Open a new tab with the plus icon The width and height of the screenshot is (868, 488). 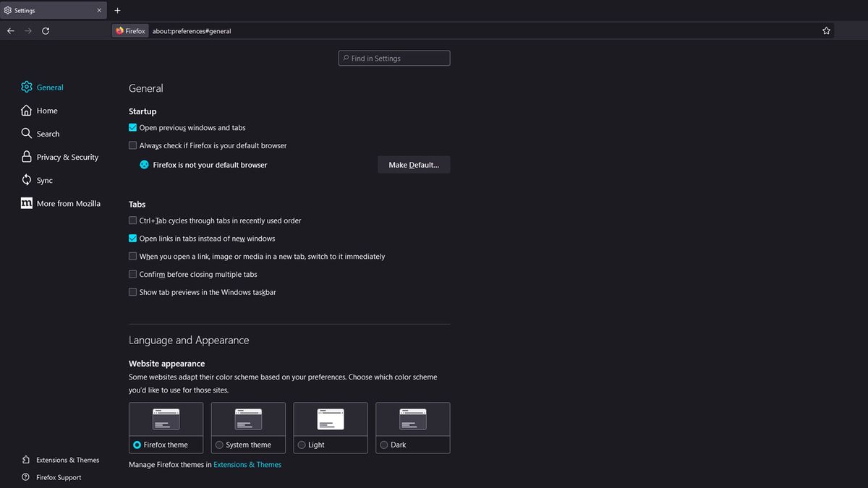click(118, 10)
